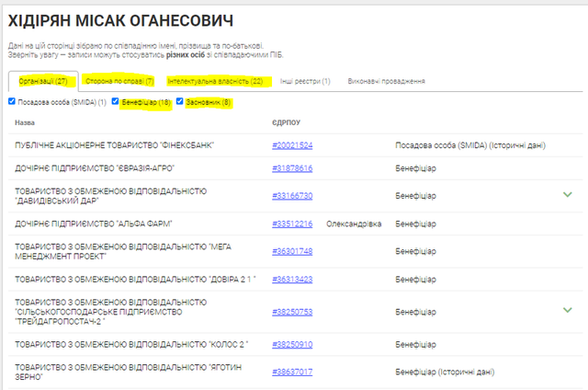Toggle the Посадова особа (SMIDA) checkbox
The width and height of the screenshot is (588, 390).
coord(11,101)
